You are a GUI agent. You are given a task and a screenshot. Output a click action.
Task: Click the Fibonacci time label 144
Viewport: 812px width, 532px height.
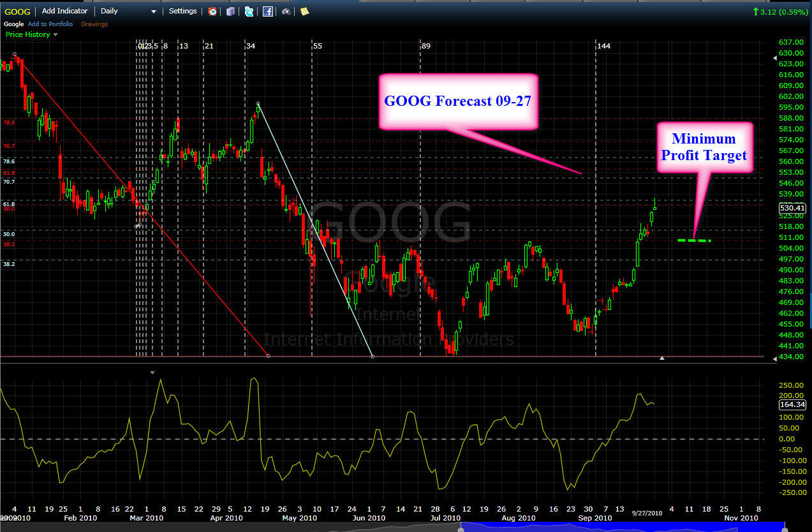(603, 46)
